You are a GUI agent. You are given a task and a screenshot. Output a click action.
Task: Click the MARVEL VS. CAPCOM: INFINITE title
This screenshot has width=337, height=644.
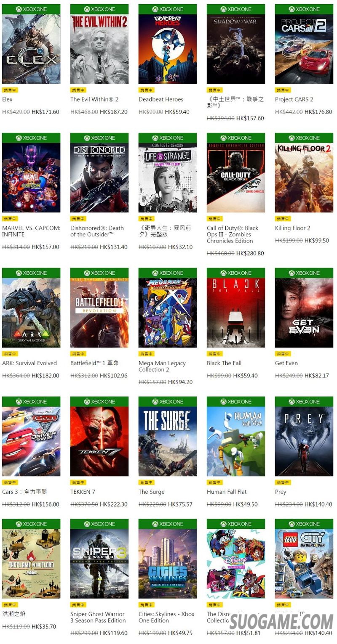pyautogui.click(x=31, y=231)
